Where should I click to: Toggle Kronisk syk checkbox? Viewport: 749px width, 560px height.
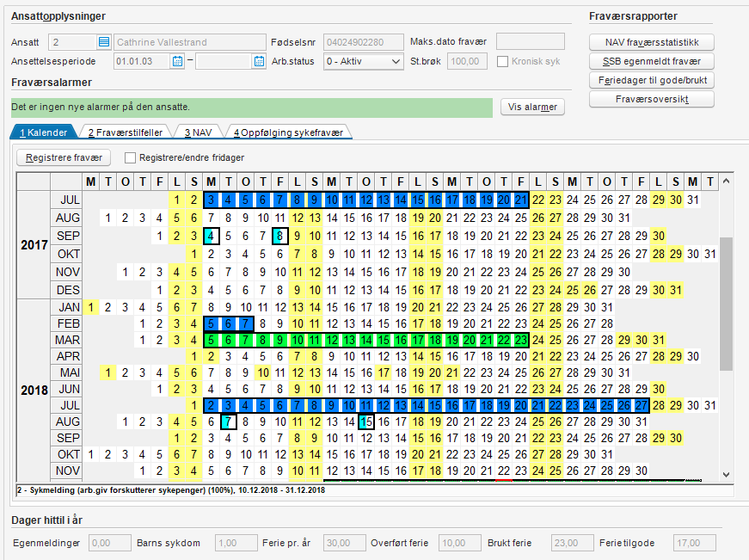502,62
